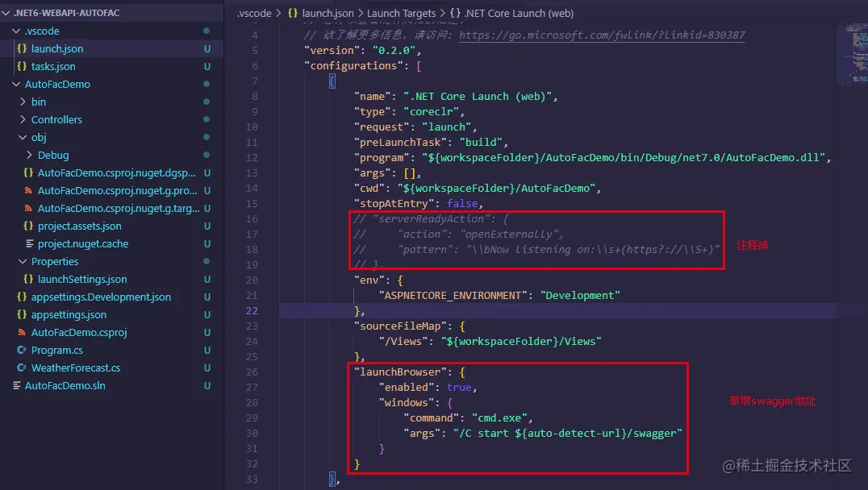Open launchSettings.json file
Image resolution: width=868 pixels, height=490 pixels.
(x=82, y=279)
